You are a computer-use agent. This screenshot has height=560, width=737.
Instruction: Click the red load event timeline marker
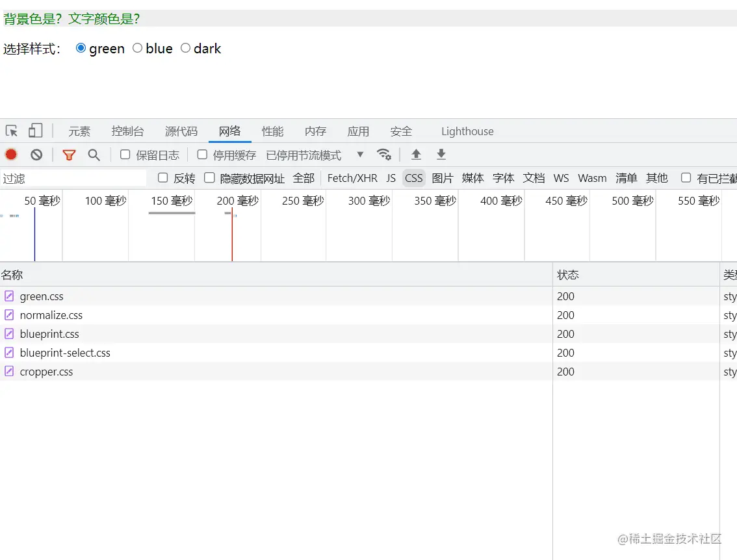(232, 235)
